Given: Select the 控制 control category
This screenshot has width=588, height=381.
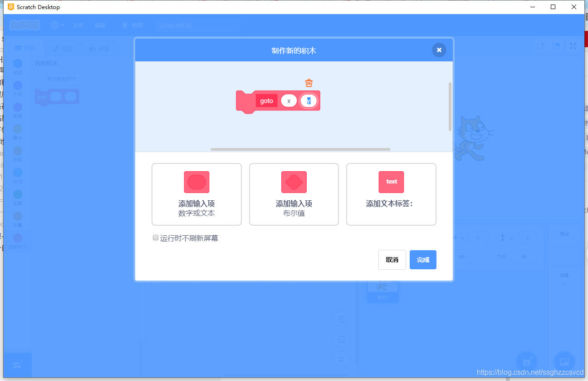Looking at the screenshot, I should pyautogui.click(x=18, y=153).
